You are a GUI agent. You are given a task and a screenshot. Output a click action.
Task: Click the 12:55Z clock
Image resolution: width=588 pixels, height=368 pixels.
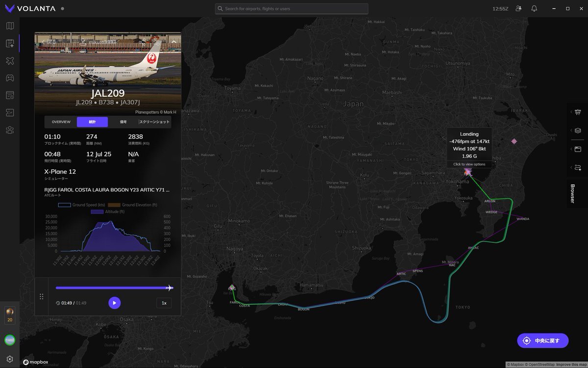pos(500,9)
